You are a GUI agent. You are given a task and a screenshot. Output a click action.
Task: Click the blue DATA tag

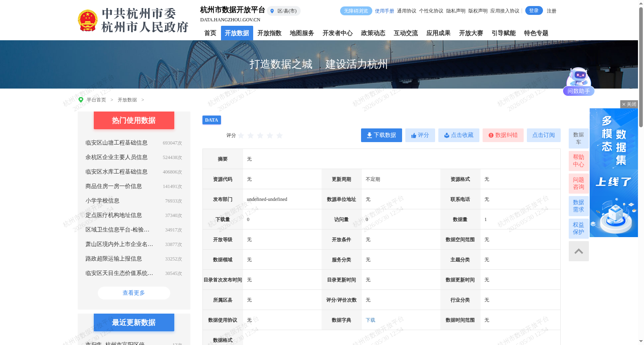[x=212, y=120]
